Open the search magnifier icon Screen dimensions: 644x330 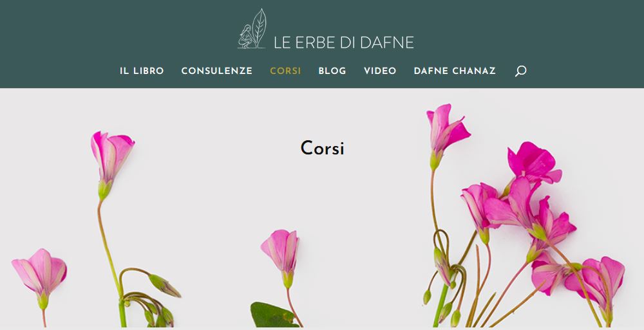pyautogui.click(x=520, y=71)
